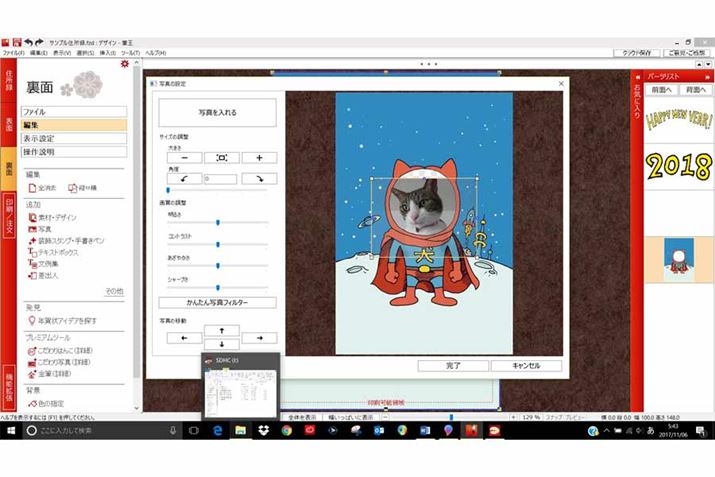Select the 2018 part thumbnail
Viewport: 715px width, 477px height.
tap(679, 166)
